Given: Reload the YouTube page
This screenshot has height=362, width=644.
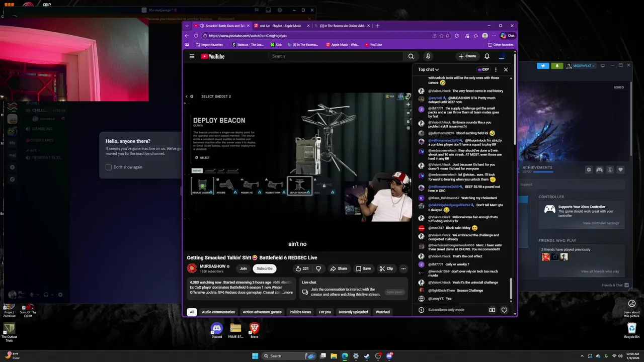Looking at the screenshot, I should click(197, 36).
